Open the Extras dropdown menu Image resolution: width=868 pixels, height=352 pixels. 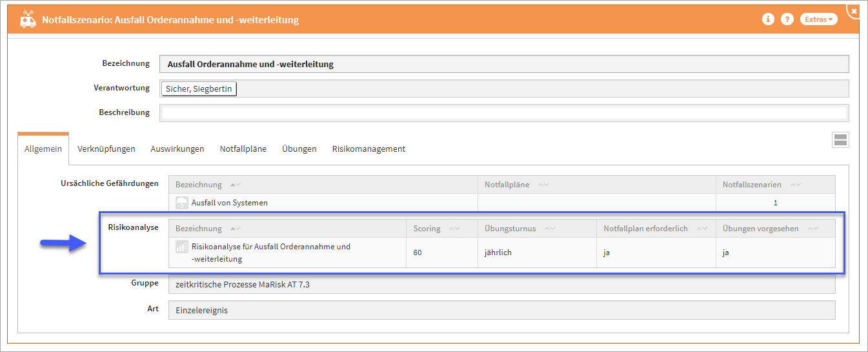point(819,19)
